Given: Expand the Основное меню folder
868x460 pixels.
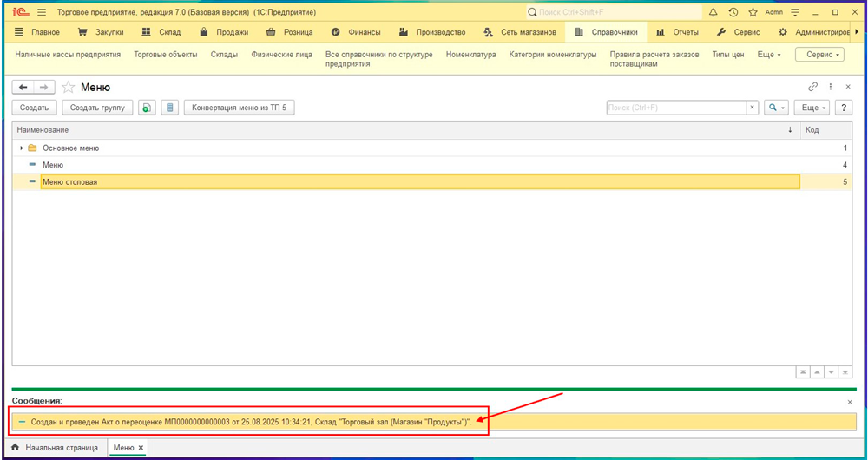Looking at the screenshot, I should 22,148.
